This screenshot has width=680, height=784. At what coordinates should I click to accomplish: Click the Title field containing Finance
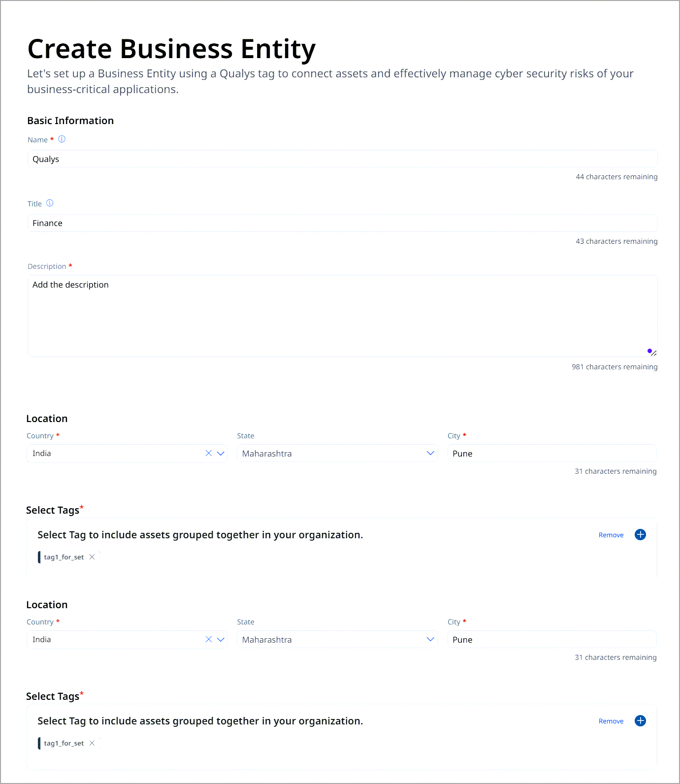point(342,223)
